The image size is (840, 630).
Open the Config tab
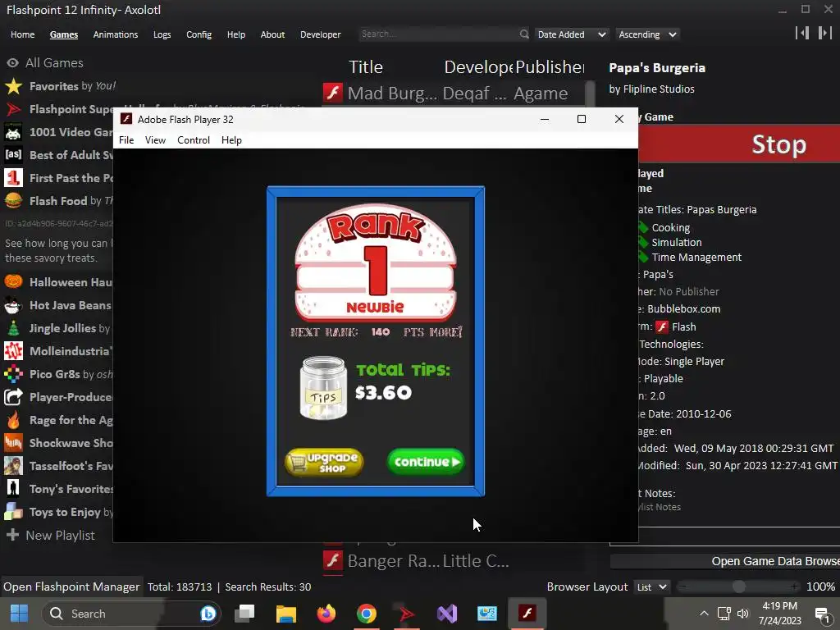click(199, 34)
